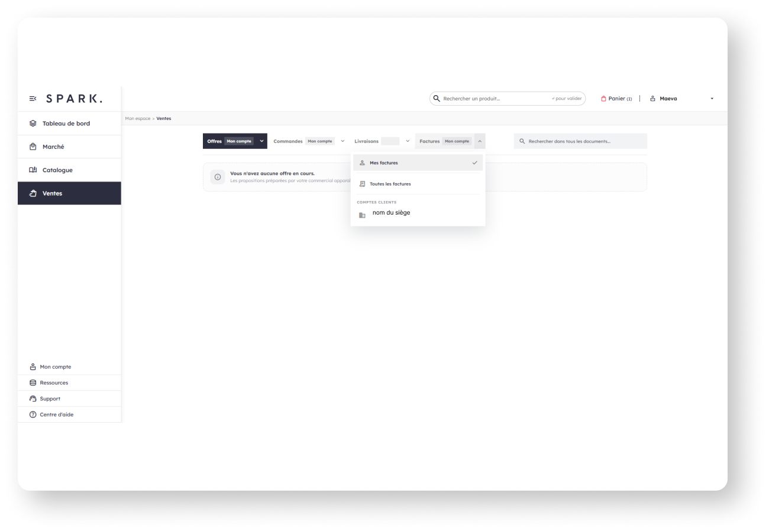Viewport: 769px width, 532px height.
Task: Click the SPARK logo
Action: tap(75, 99)
